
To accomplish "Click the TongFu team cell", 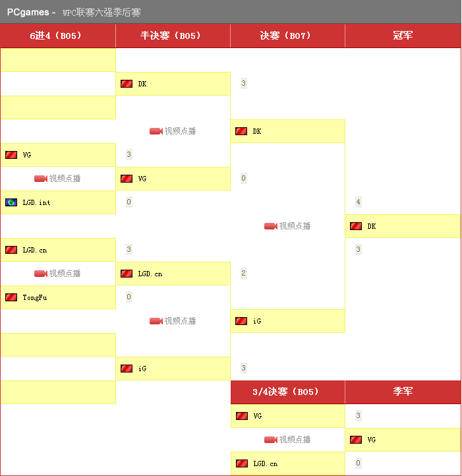I will 58,297.
